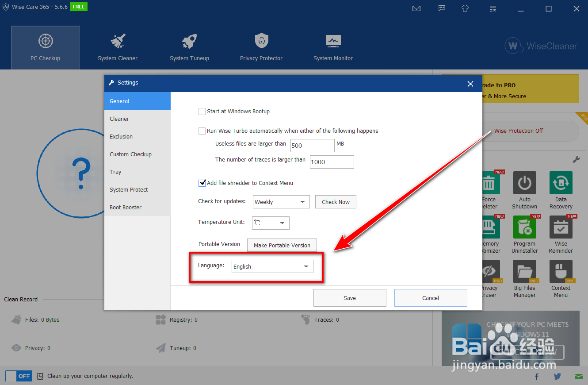The width and height of the screenshot is (588, 385).
Task: Click Wise Protection Off button
Action: point(519,131)
